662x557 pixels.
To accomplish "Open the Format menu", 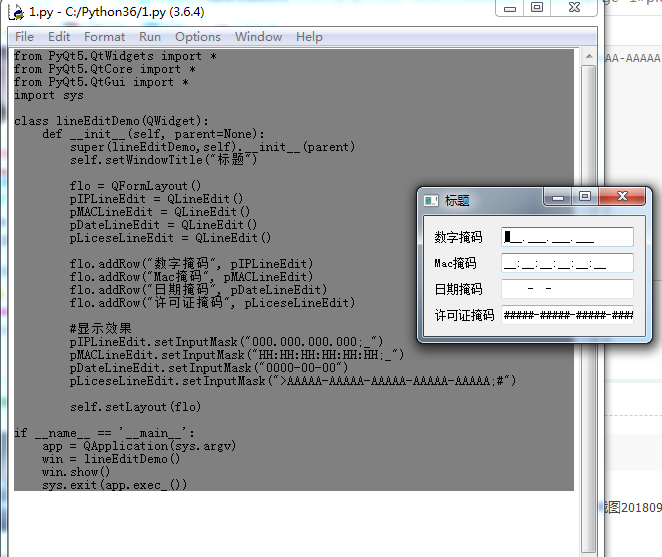I will (105, 37).
